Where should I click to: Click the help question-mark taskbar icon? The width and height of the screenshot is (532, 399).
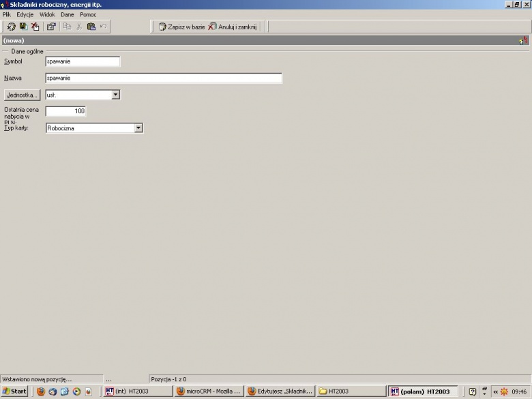473,391
